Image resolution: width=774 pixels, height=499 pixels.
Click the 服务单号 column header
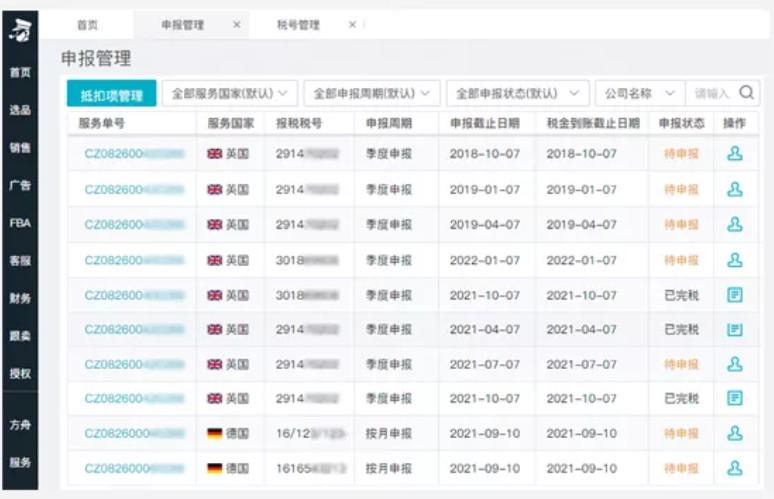click(102, 123)
